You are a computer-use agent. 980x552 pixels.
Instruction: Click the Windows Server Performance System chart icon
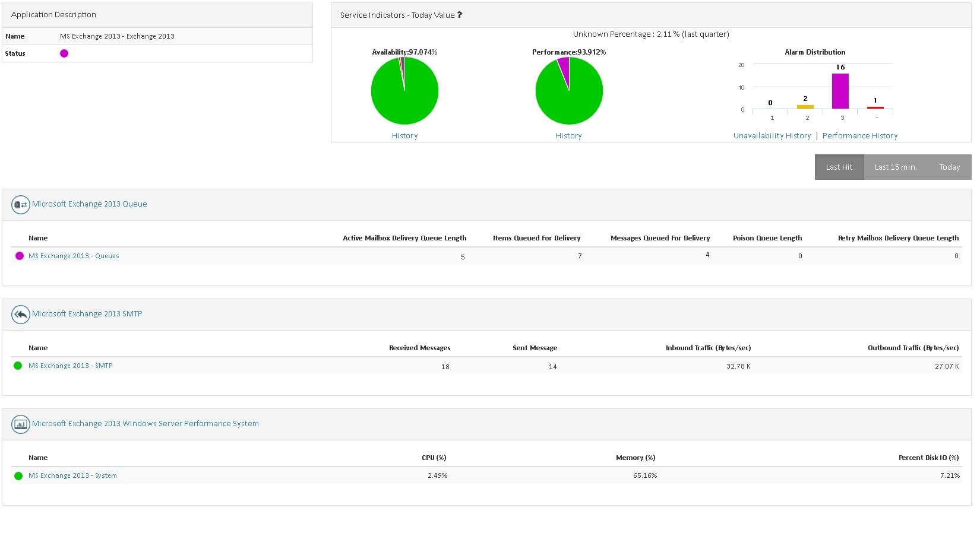(21, 424)
